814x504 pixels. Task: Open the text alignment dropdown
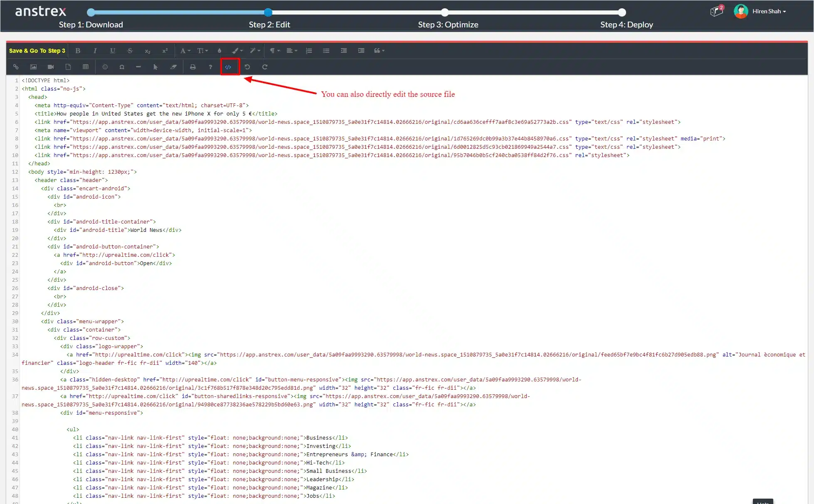292,51
